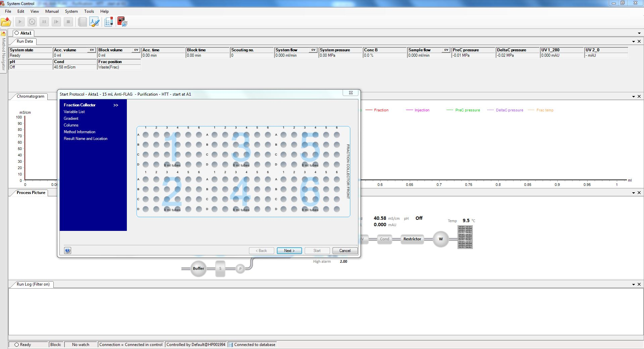Click the S sample component in Process Picture
644x349 pixels.
(220, 268)
